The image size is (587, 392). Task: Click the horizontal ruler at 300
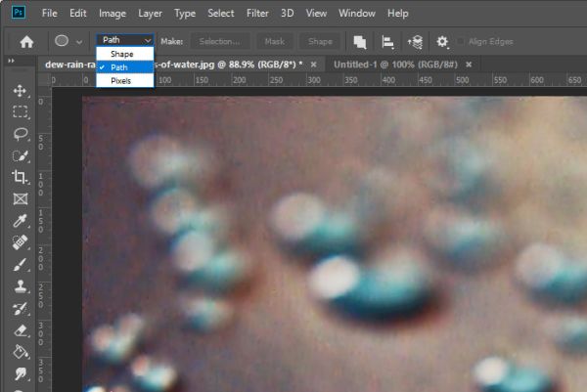(313, 80)
